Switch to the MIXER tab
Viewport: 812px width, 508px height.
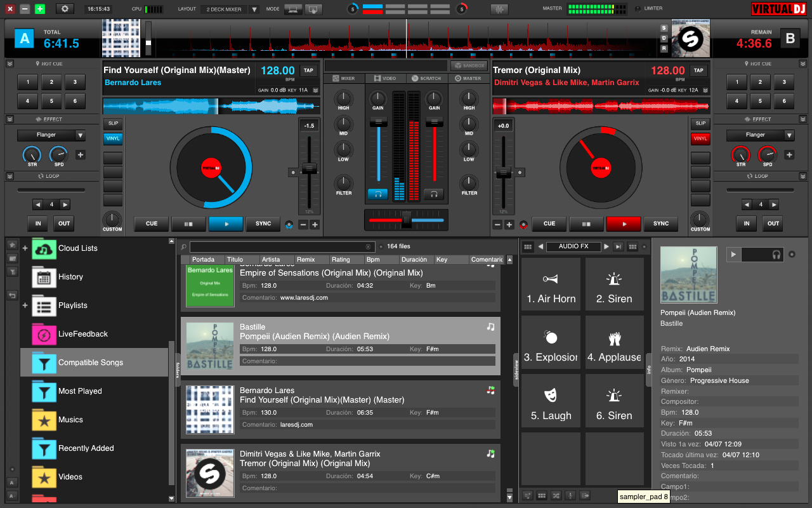344,78
